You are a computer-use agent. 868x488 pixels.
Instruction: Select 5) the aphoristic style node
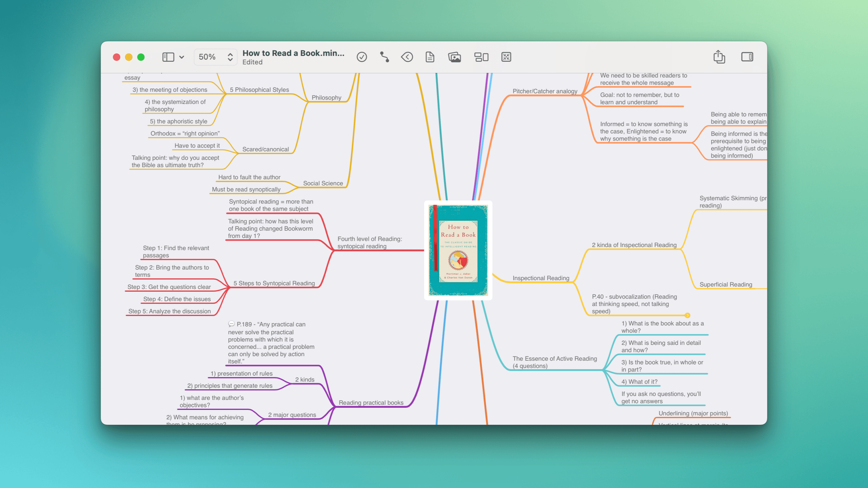point(178,121)
